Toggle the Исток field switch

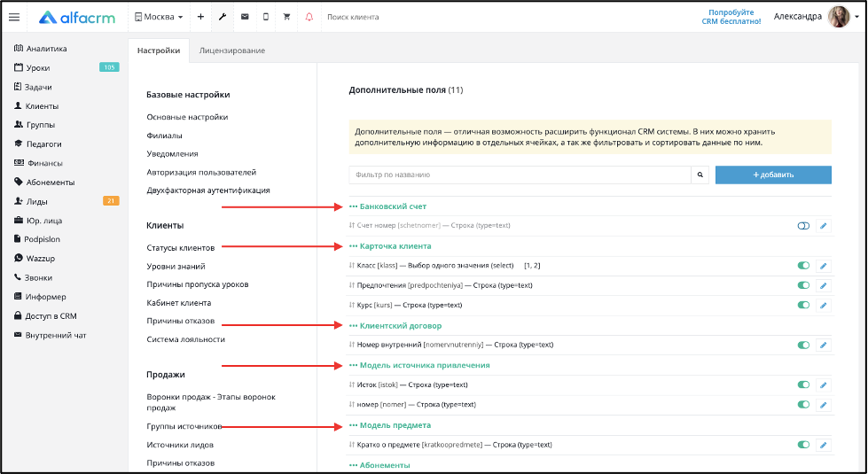coord(803,385)
